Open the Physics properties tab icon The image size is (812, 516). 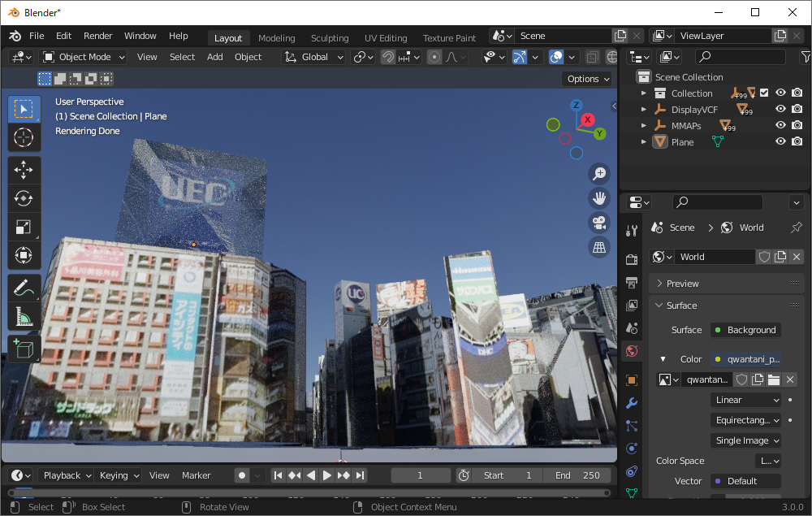(632, 449)
